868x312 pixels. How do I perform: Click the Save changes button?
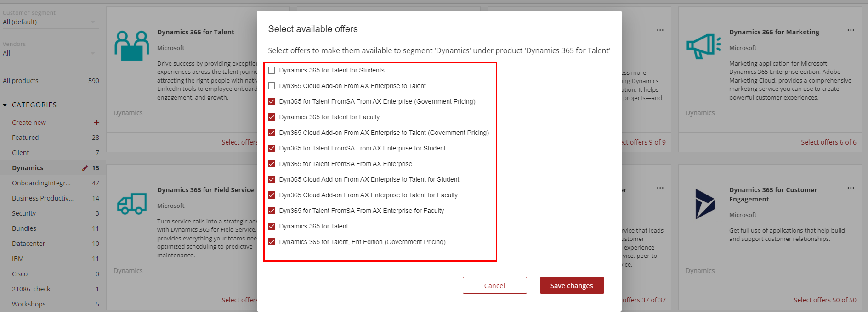[572, 285]
